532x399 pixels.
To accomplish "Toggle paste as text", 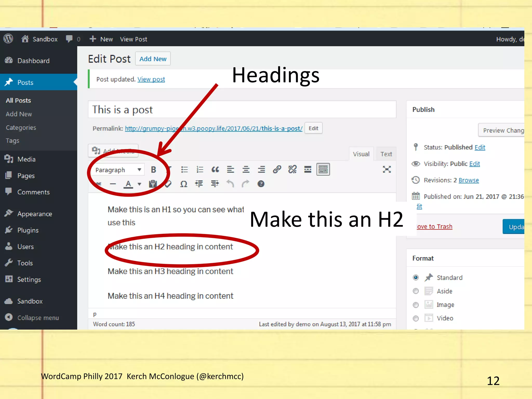I will (x=153, y=184).
